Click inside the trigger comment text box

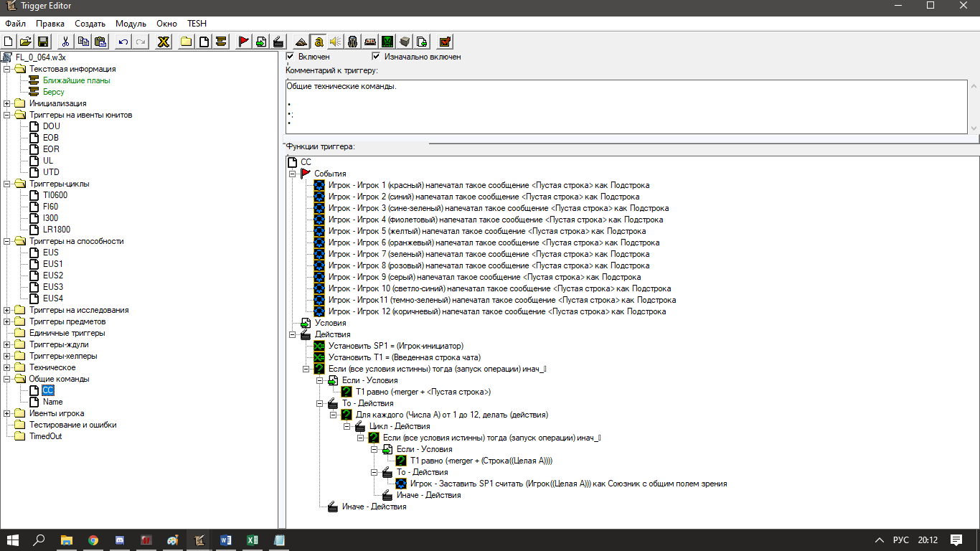pyautogui.click(x=624, y=106)
